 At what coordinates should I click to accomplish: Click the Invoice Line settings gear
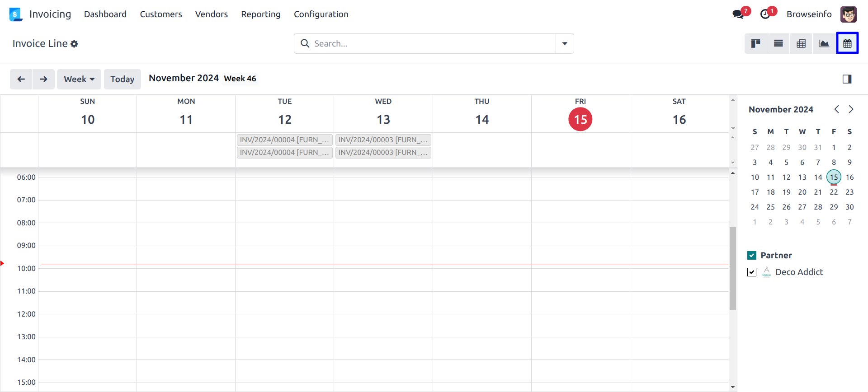pyautogui.click(x=74, y=44)
